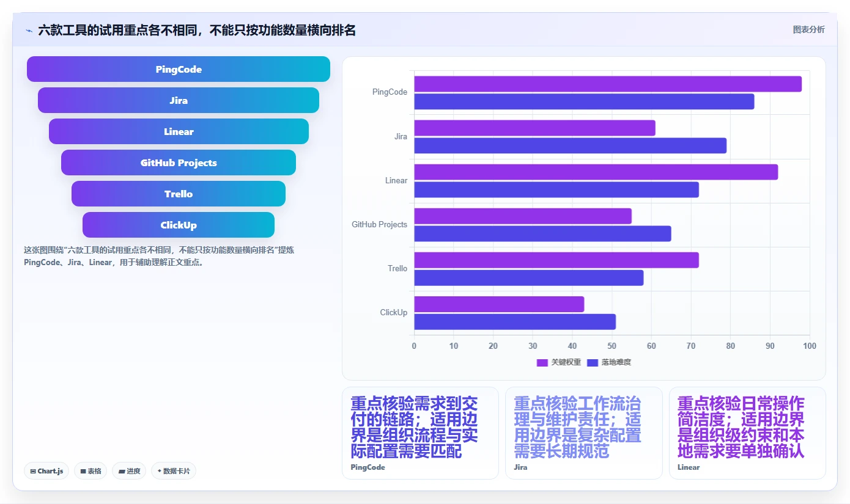This screenshot has width=850, height=504.
Task: Click ClickUp's purple 关键权重 chart bar
Action: tap(500, 304)
